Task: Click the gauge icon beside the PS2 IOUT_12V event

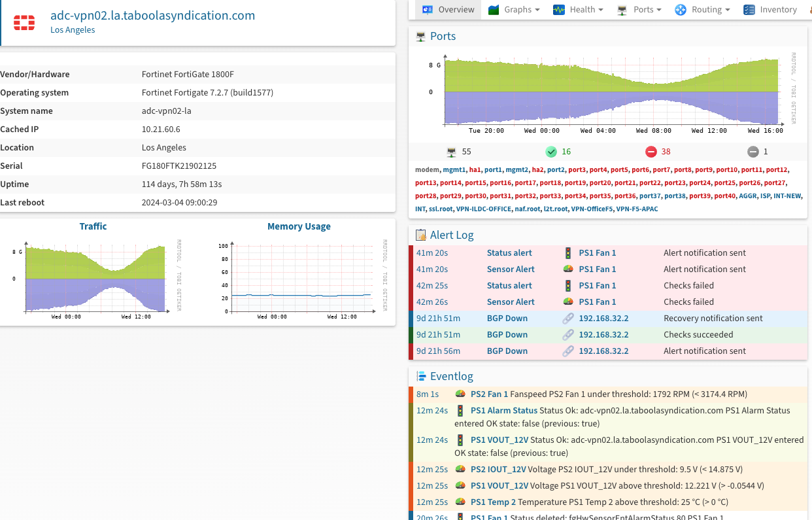Action: (x=460, y=470)
